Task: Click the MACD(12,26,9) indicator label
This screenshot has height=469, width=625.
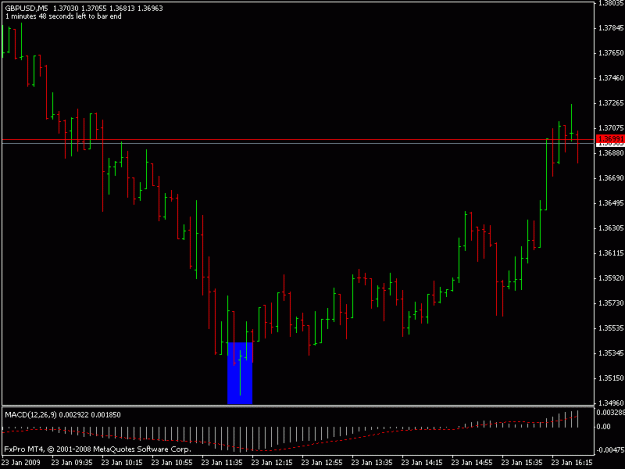Action: (x=31, y=415)
